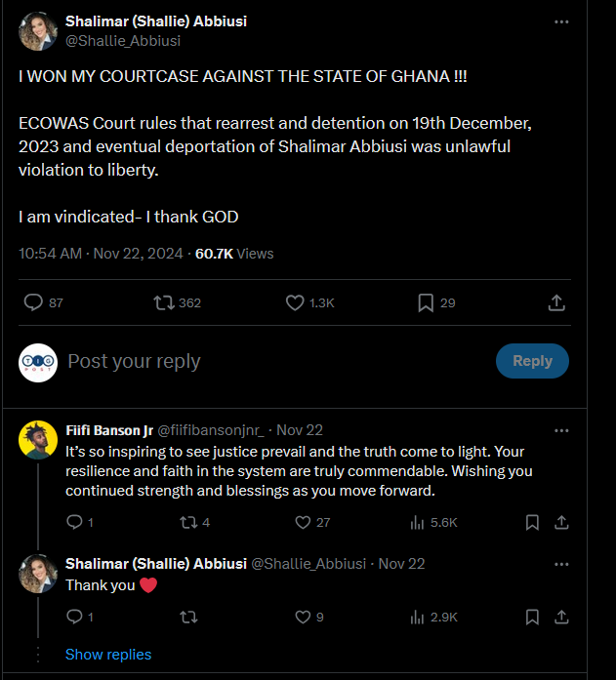Like the main post with 1.3K likes
Screen dimensions: 616x680
coord(296,302)
